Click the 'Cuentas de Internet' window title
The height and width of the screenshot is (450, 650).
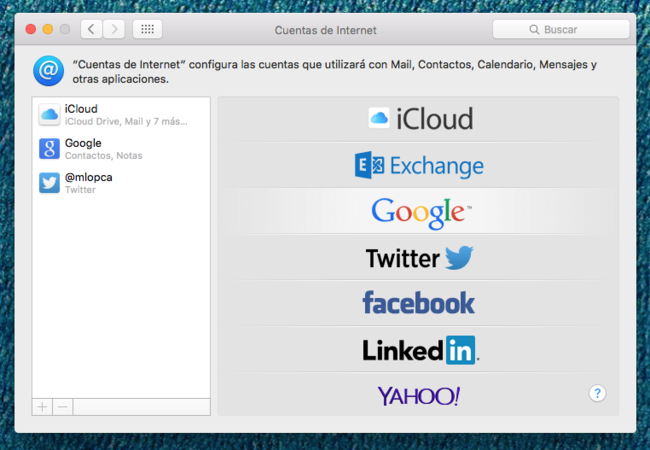click(x=325, y=30)
